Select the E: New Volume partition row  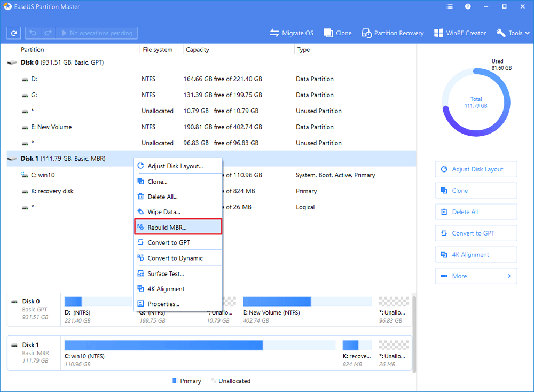tap(54, 127)
